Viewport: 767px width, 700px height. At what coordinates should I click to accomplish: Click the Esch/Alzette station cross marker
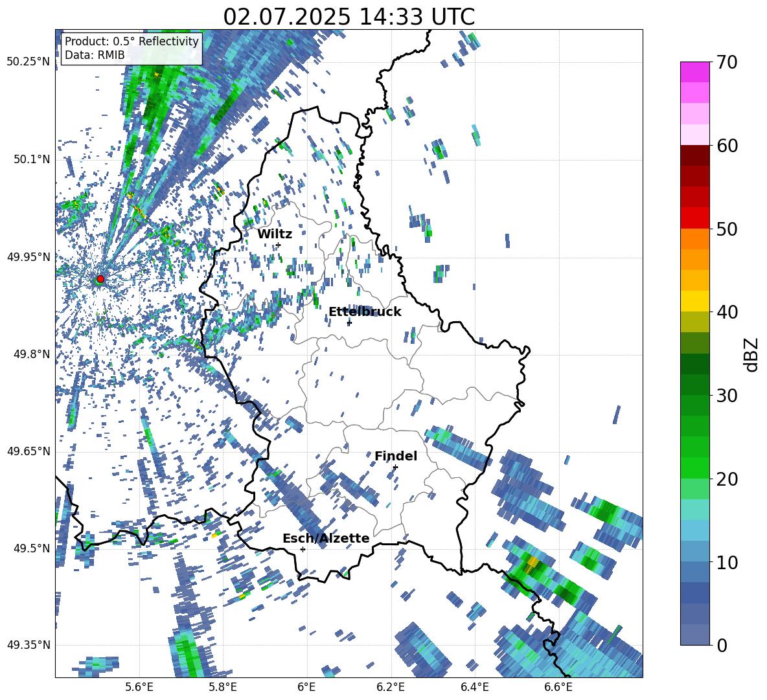pyautogui.click(x=303, y=549)
